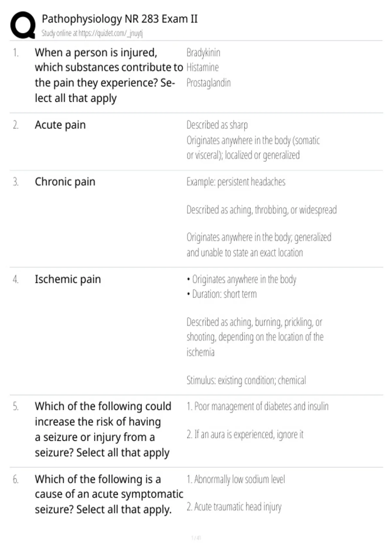Viewport: 392px width, 556px height.
Task: Click the Quizlet Q logo icon
Action: click(x=23, y=25)
